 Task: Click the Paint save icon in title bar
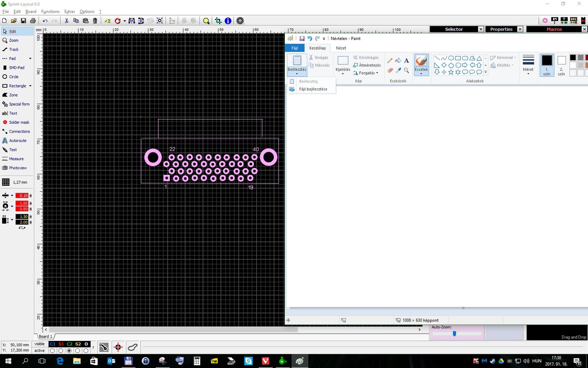tap(302, 39)
